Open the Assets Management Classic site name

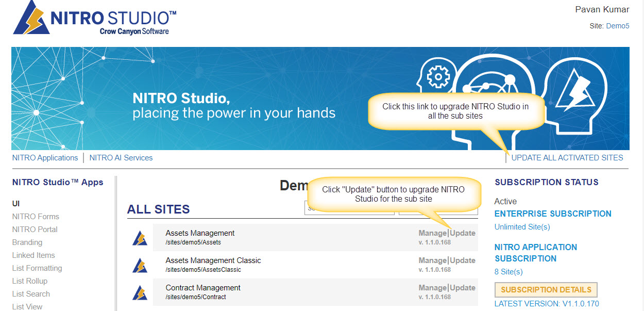tap(213, 260)
